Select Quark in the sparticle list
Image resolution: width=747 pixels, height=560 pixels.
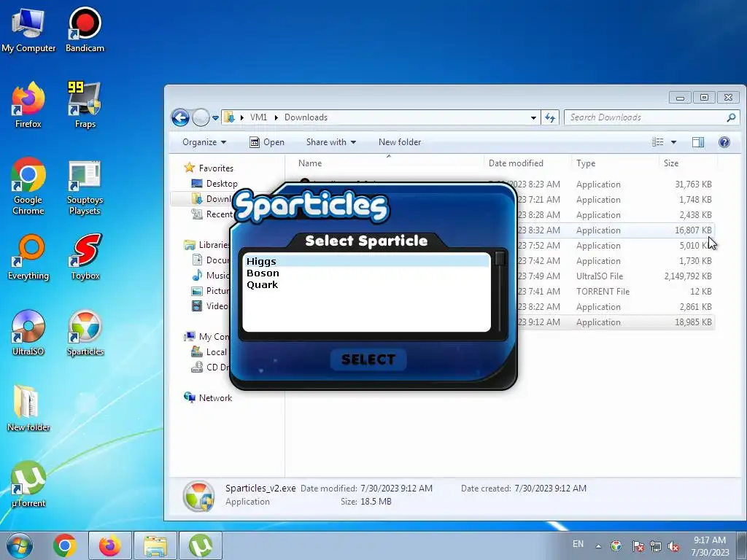pyautogui.click(x=366, y=284)
